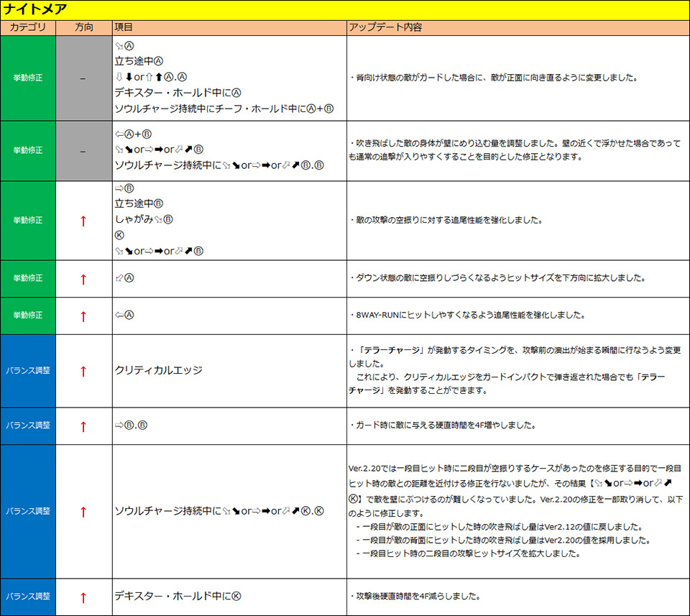Viewport: 690px width, 616px height.
Task: Click the red arrow in the 8WAY-RUN row
Action: tap(83, 316)
